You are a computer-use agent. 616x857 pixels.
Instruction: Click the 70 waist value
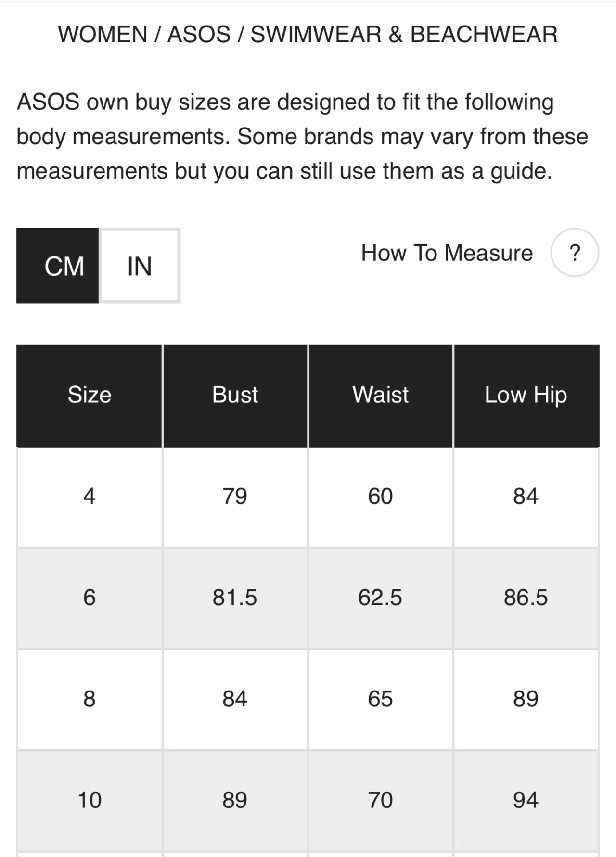(x=380, y=801)
